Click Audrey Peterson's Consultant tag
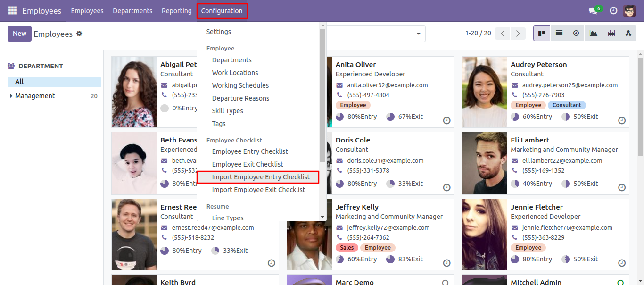Viewport: 644px width, 285px height. tap(567, 105)
